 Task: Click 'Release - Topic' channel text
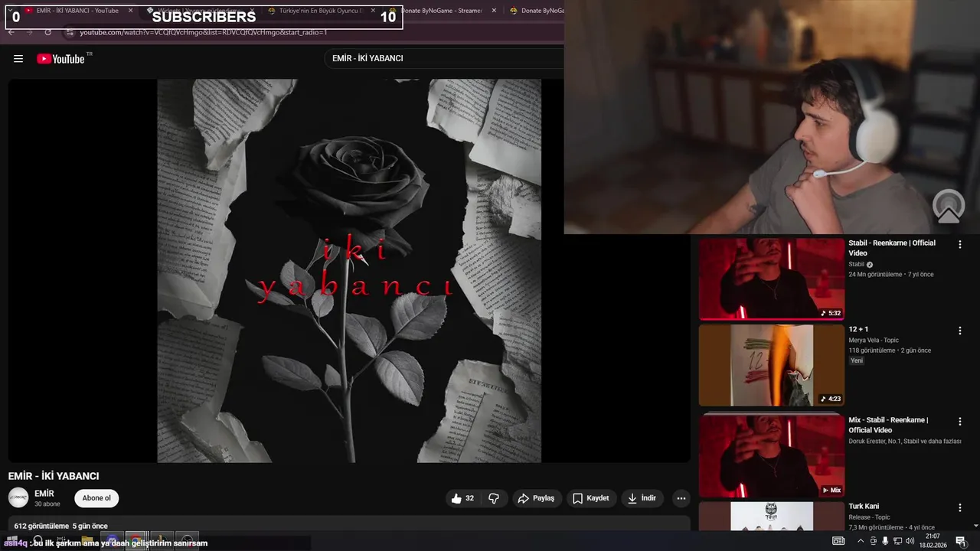click(869, 517)
